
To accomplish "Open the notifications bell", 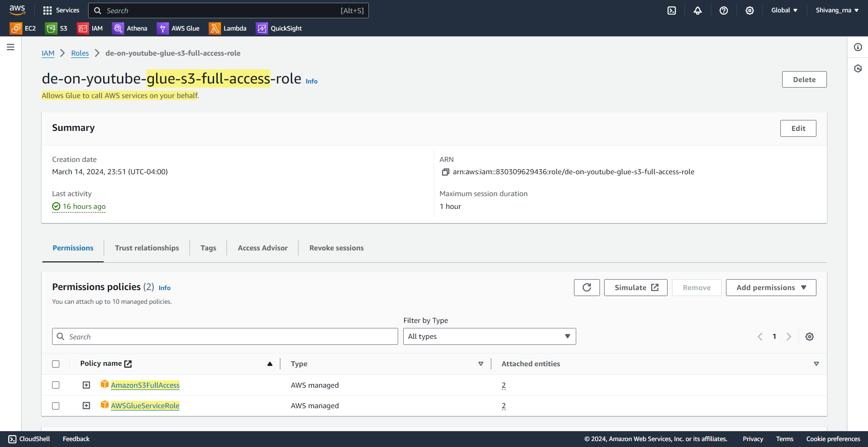I will pyautogui.click(x=698, y=10).
